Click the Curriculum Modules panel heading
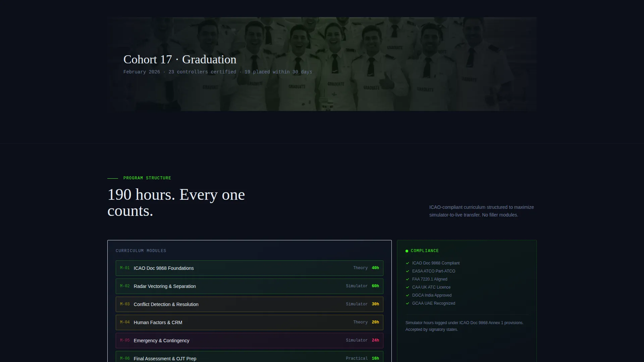Screen dimensions: 644x362 tap(141, 251)
